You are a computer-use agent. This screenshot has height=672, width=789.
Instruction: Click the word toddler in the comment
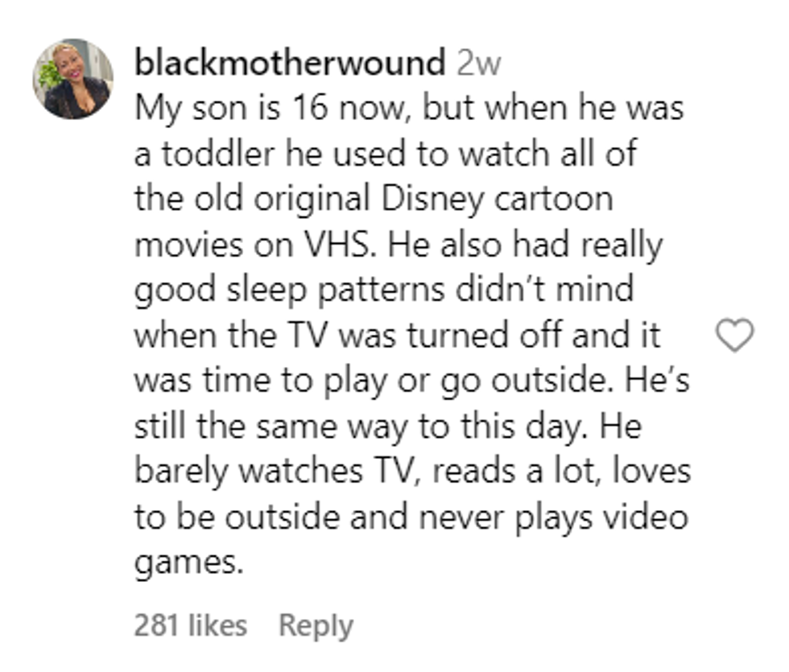(218, 154)
